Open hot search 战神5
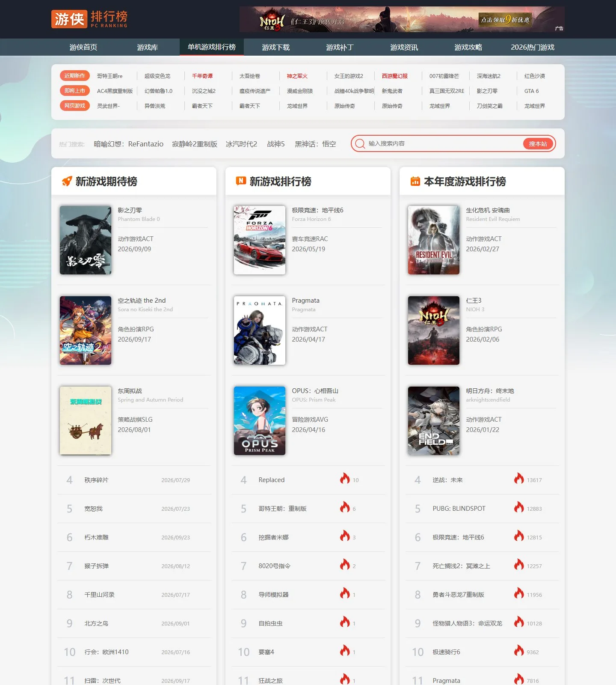Image resolution: width=616 pixels, height=685 pixels. [x=276, y=144]
